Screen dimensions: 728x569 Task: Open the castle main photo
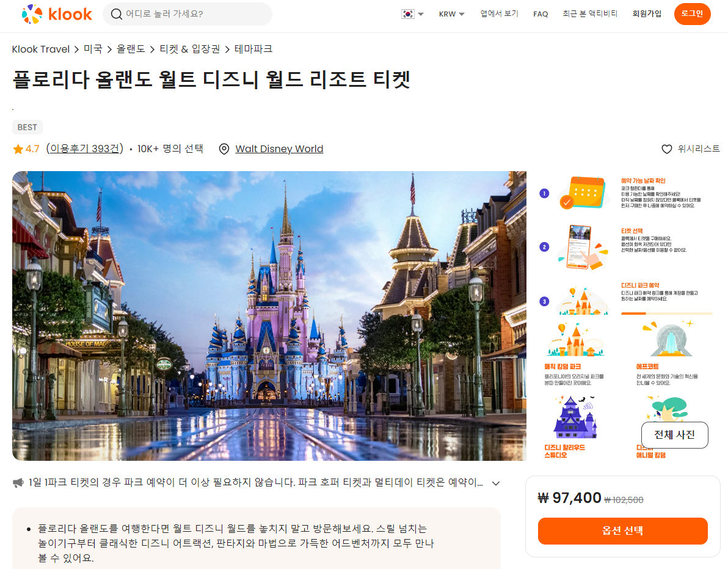tap(269, 316)
